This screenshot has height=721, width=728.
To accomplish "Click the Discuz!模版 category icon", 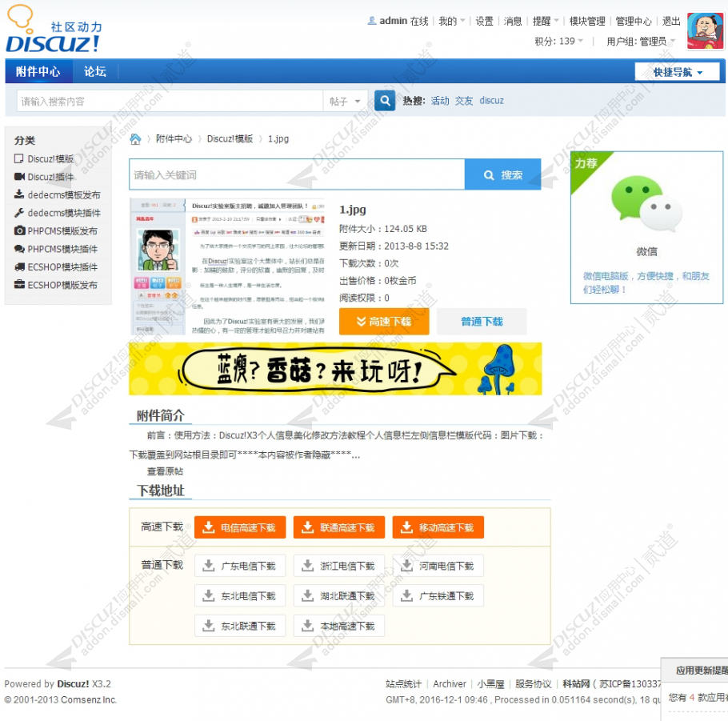I will point(19,159).
